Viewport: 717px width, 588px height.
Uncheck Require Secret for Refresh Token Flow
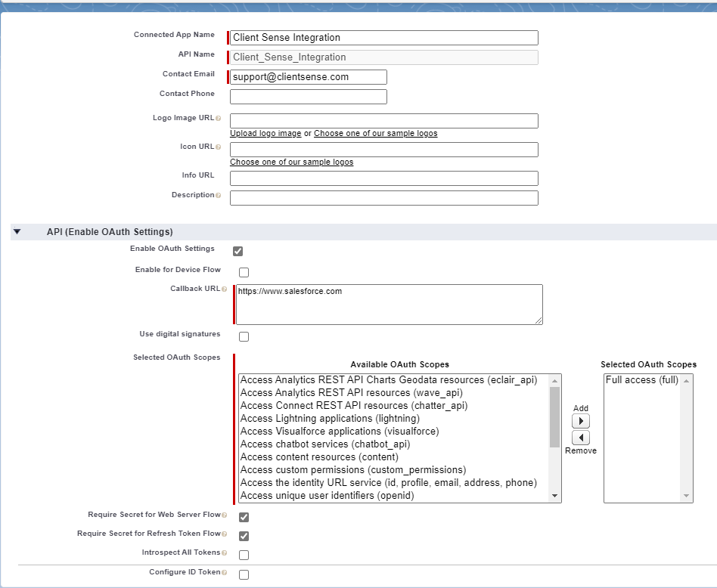(244, 536)
